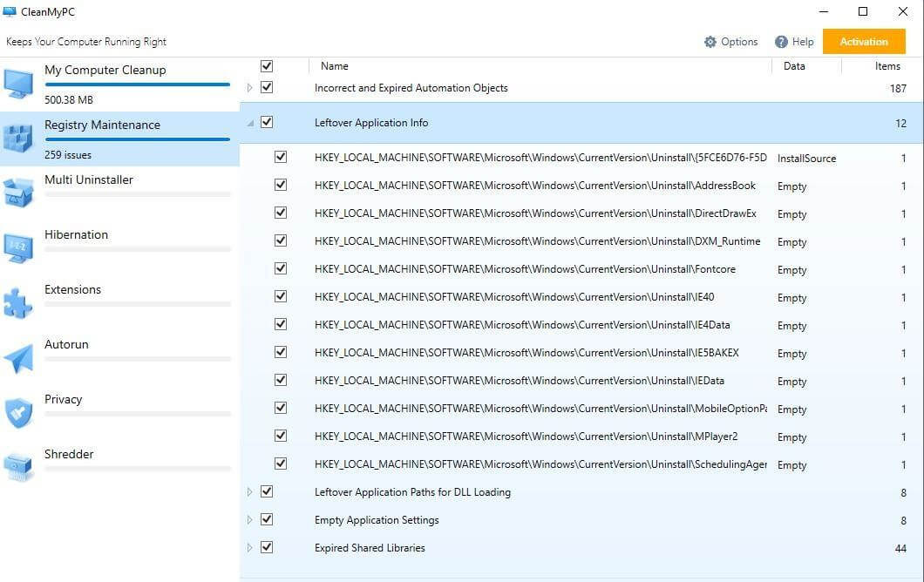Uncheck Incorrect and Expired Automation Objects
Screen dimensions: 924x582
[x=267, y=87]
